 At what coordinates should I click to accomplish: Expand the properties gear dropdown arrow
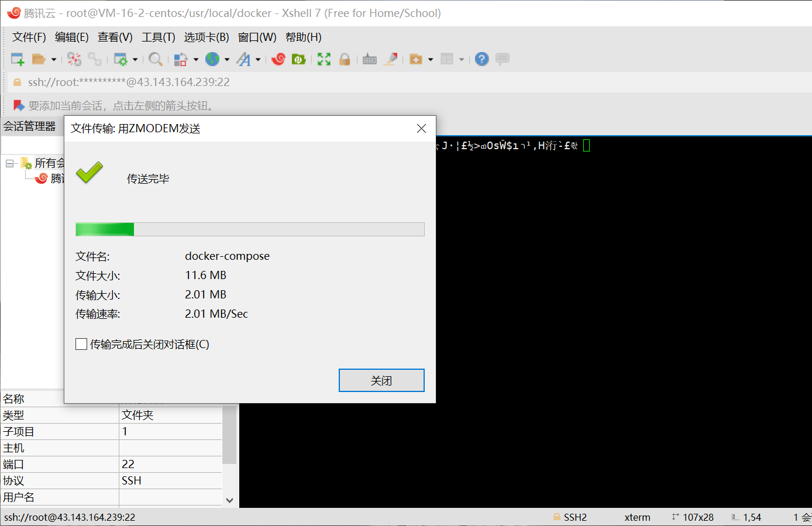[135, 59]
